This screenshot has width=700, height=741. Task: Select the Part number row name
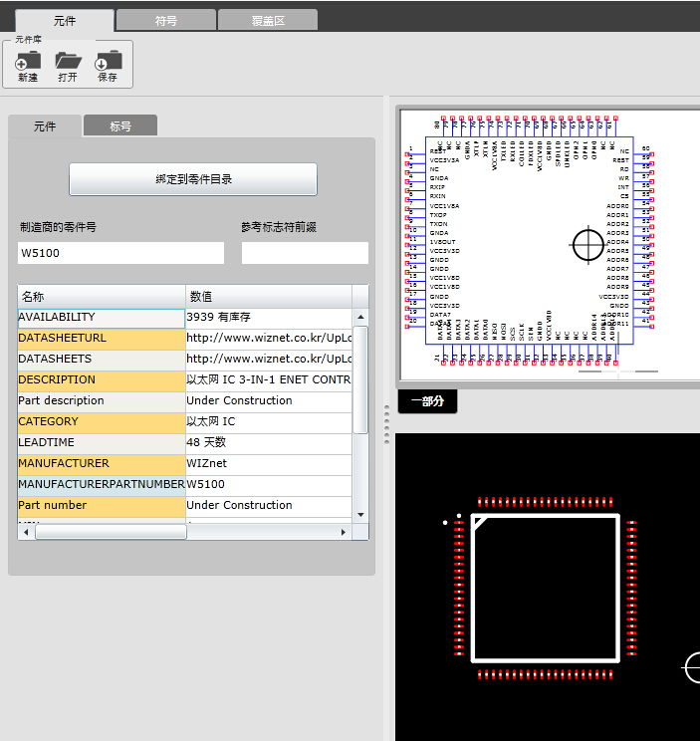[102, 505]
